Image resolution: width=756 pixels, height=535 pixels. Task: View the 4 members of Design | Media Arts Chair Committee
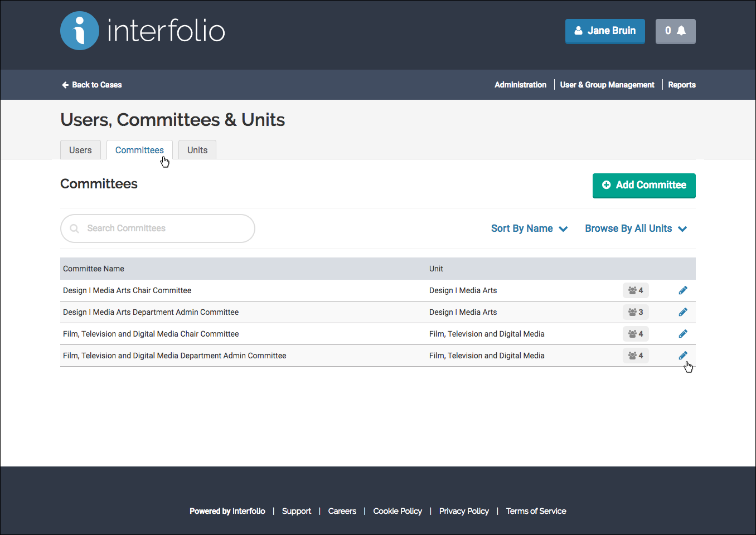click(x=636, y=290)
